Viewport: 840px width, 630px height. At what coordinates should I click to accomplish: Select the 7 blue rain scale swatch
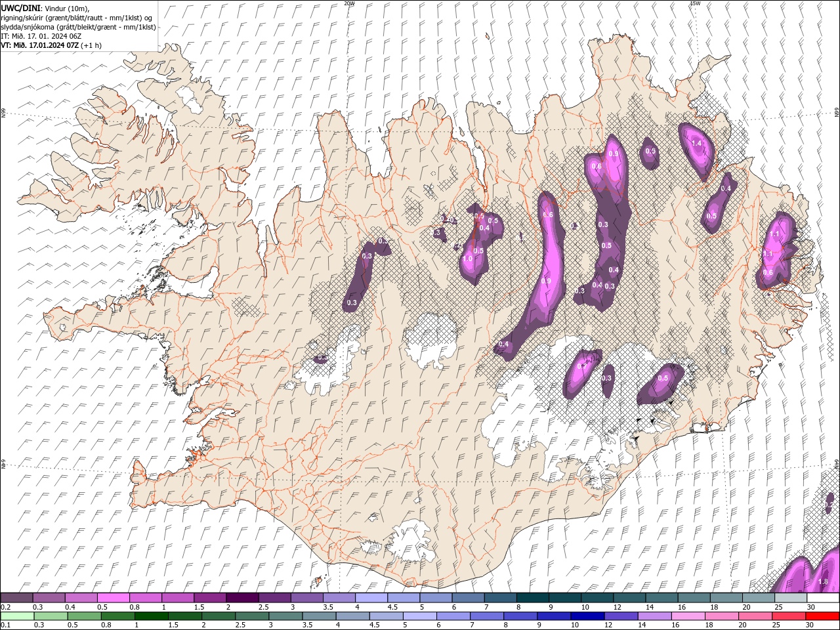point(487,616)
